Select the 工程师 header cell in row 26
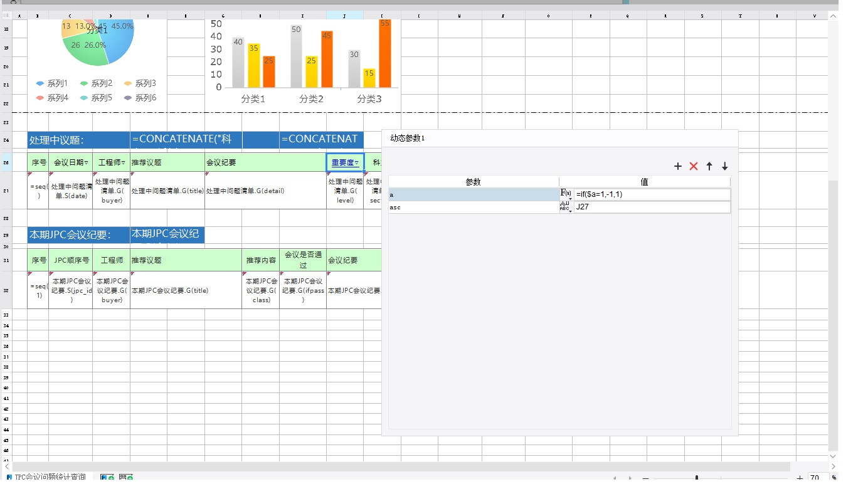 coord(111,162)
